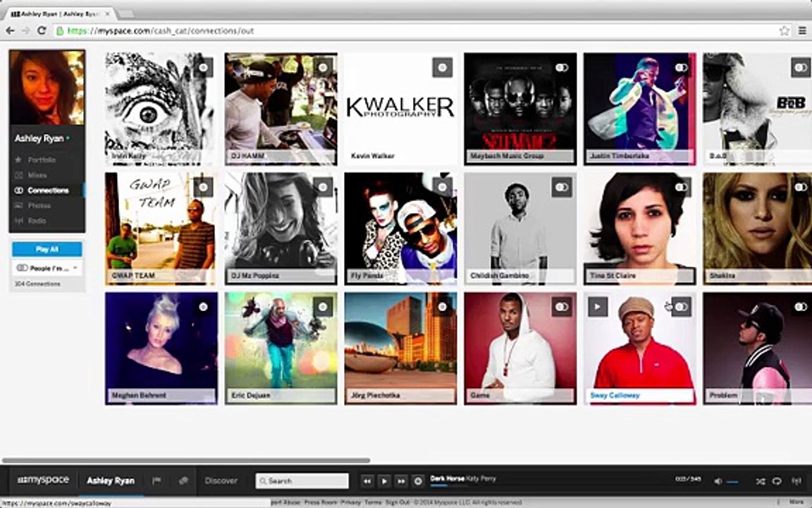Toggle connection icon on B.o.B card
This screenshot has width=812, height=508.
(x=801, y=68)
